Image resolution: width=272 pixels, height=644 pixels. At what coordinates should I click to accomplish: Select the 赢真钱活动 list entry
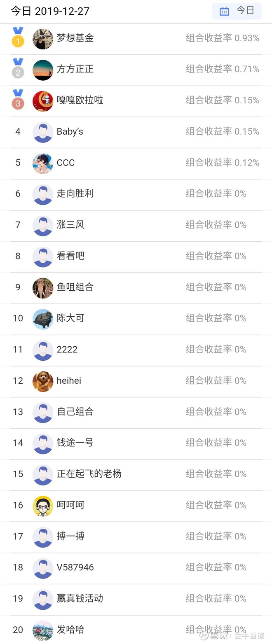tap(80, 598)
